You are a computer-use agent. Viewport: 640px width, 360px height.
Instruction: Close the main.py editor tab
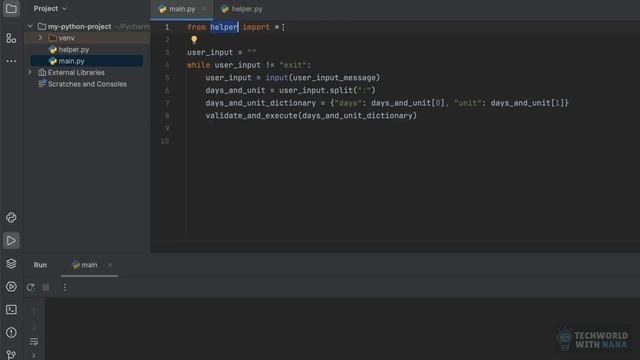[204, 9]
